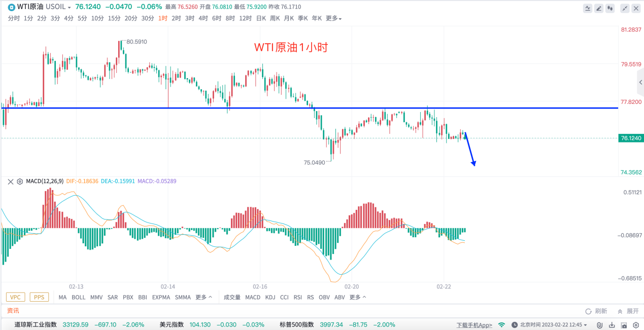Click the download icon in status bar
This screenshot has height=330, width=644.
coord(612,324)
